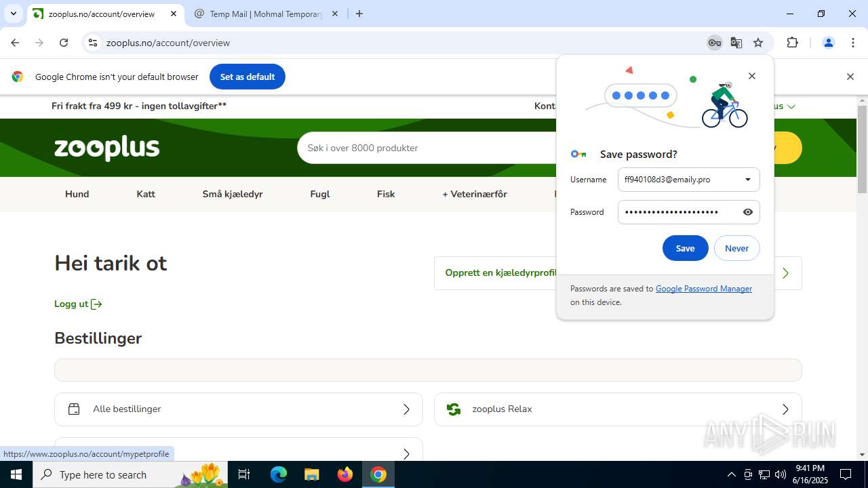Open Firefox from the taskbar
The image size is (868, 488).
[345, 474]
